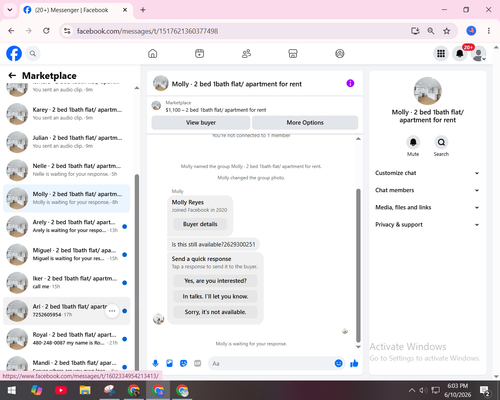Viewport: 500px width, 400px height.
Task: Attach a file with the photo icon
Action: [x=169, y=363]
